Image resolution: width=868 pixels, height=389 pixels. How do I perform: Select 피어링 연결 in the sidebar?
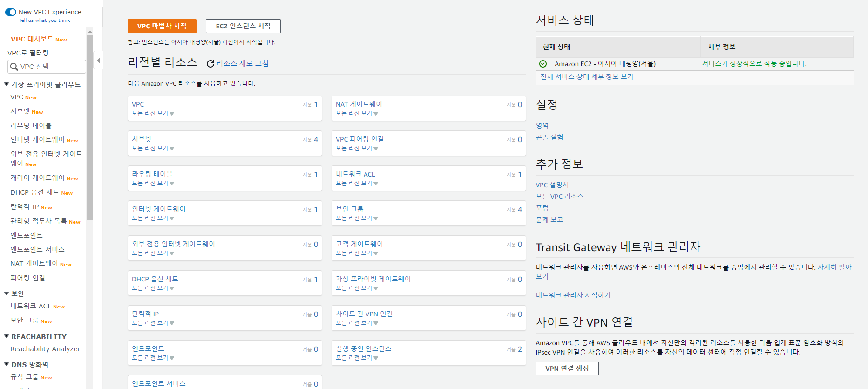pyautogui.click(x=28, y=278)
